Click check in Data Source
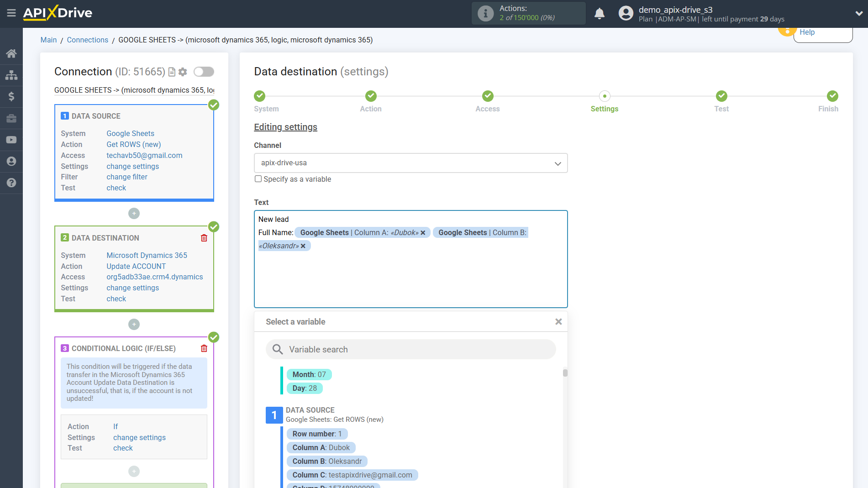The width and height of the screenshot is (868, 488). coord(116,188)
